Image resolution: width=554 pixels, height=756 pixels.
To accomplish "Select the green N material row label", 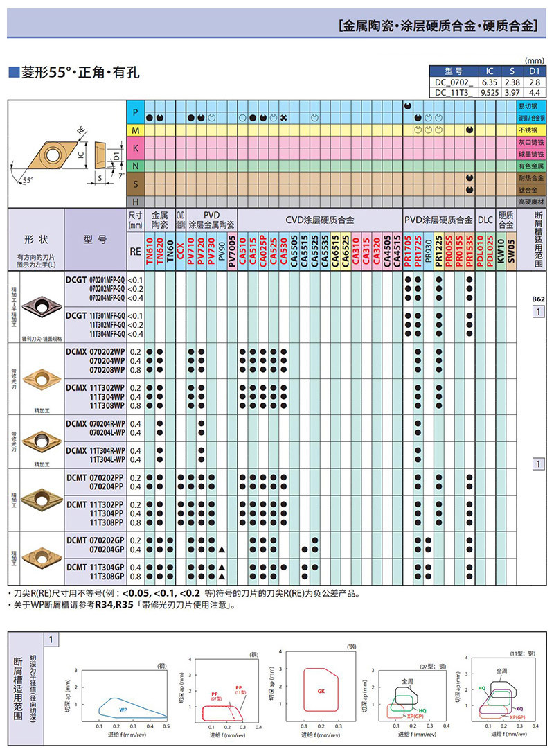I will (x=135, y=166).
